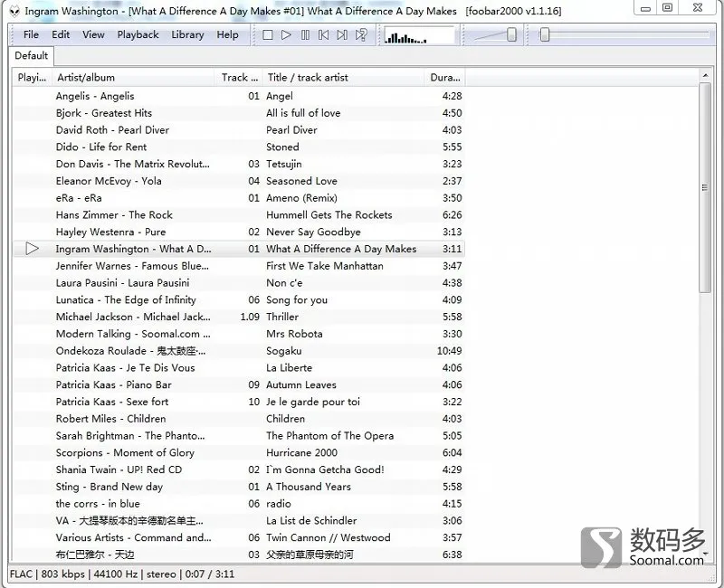The height and width of the screenshot is (588, 724).
Task: Select the corrs - in blue row
Action: tap(239, 504)
